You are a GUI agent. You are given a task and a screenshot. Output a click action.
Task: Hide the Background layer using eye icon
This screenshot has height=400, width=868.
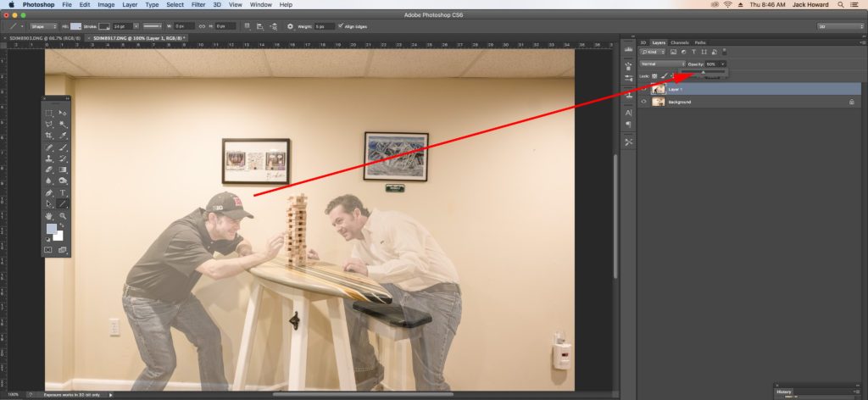tap(643, 102)
